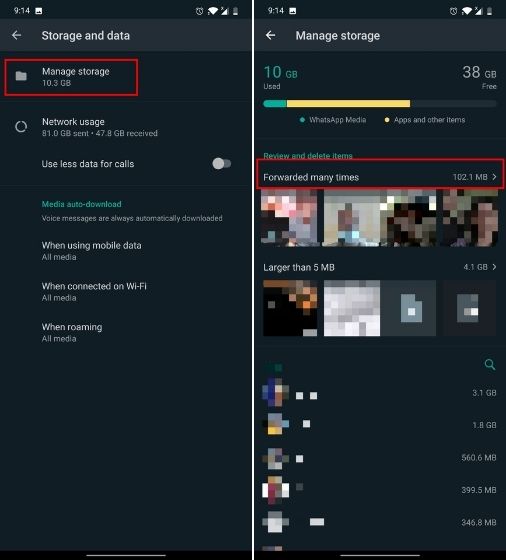506x560 pixels.
Task: Open Network usage details
Action: pyautogui.click(x=126, y=127)
